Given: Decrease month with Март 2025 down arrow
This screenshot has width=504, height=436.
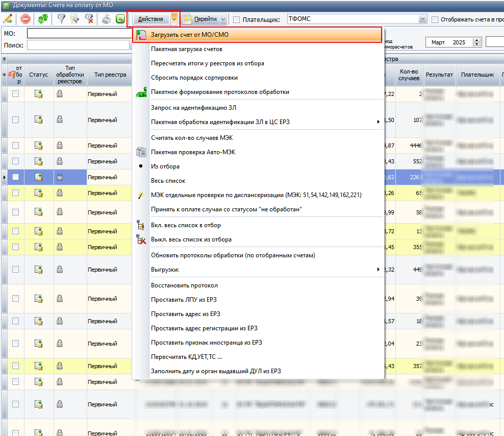Looking at the screenshot, I should [x=477, y=44].
